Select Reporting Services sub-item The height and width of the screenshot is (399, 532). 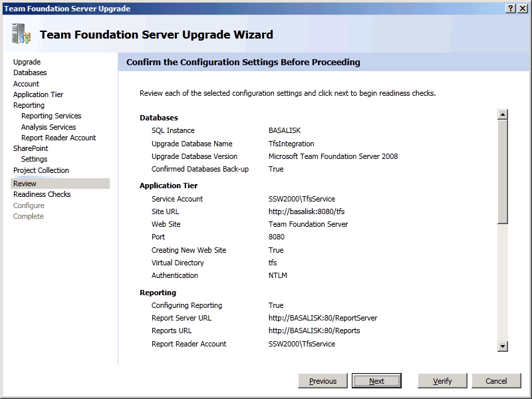51,116
